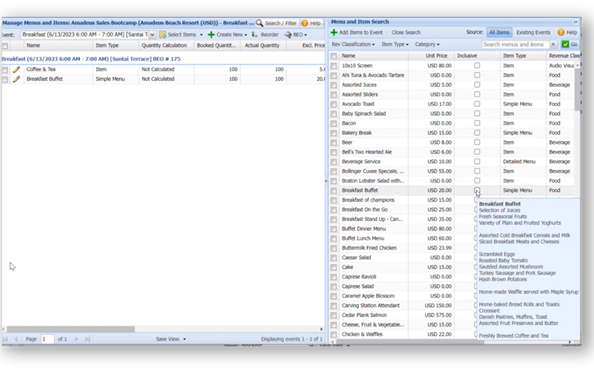Click the Search / Filter magnifier icon
This screenshot has width=594, height=371.
click(x=259, y=23)
